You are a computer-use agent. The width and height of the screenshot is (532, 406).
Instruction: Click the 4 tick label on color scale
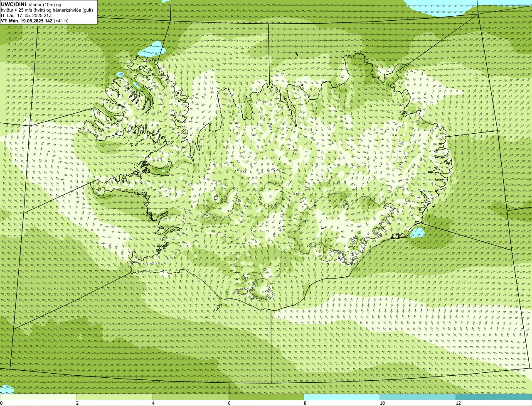(153, 403)
